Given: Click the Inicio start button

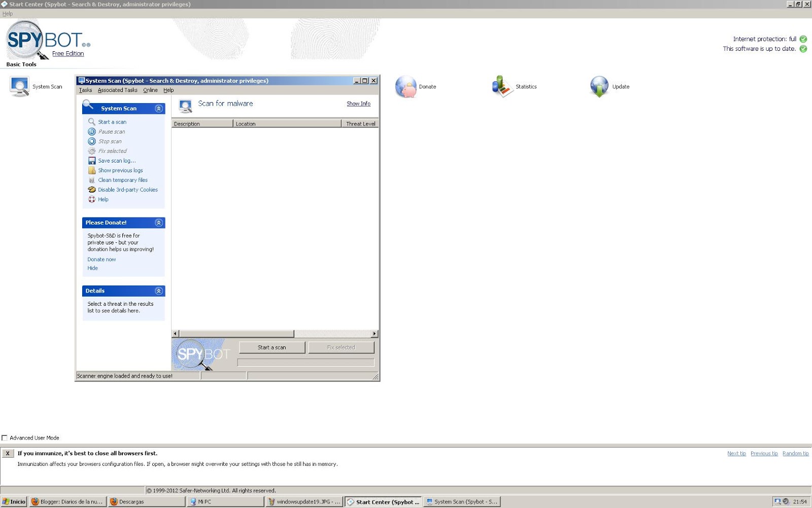Looking at the screenshot, I should [x=14, y=501].
